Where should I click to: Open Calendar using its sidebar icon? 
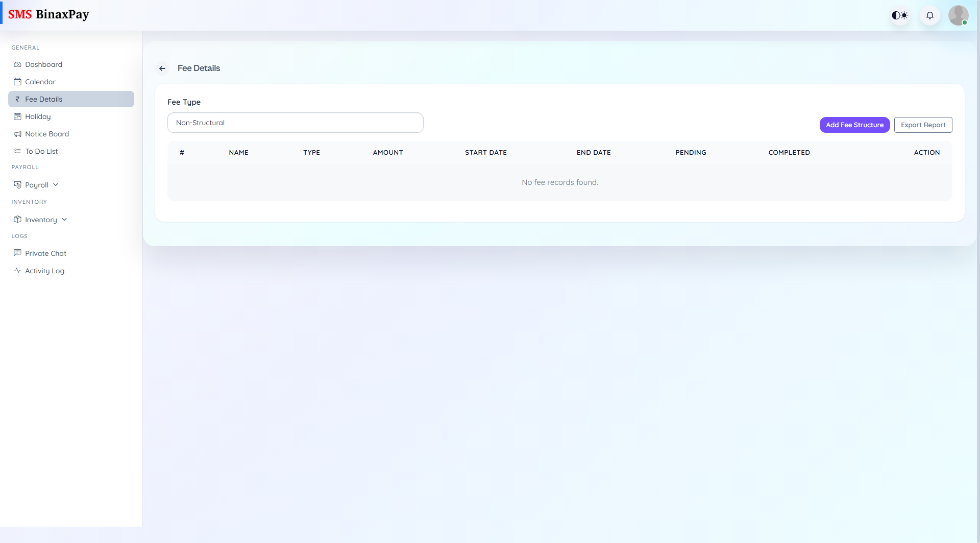coord(17,82)
